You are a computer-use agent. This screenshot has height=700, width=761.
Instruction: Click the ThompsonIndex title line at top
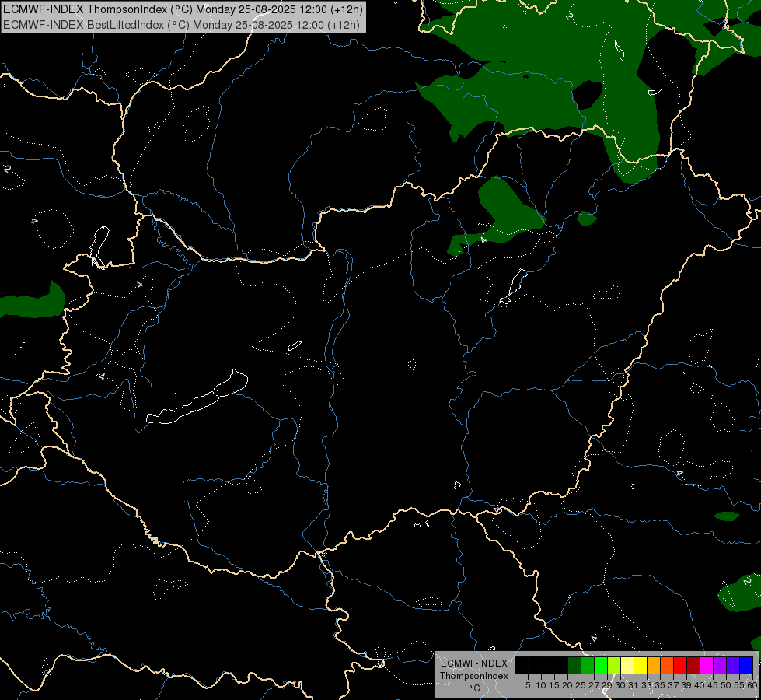click(183, 9)
